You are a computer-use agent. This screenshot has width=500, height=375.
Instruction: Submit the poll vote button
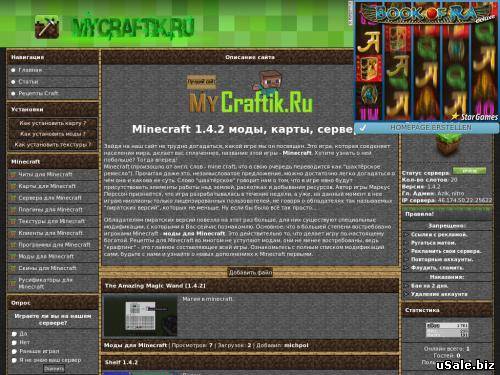pos(54,369)
